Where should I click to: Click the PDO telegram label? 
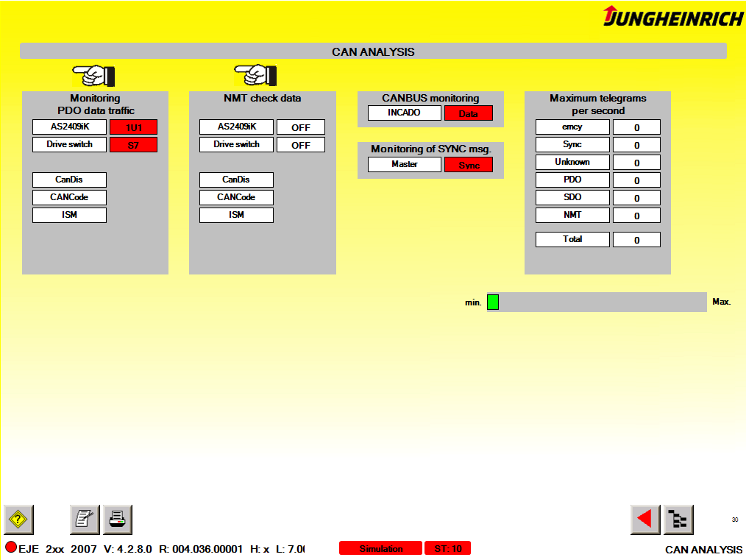coord(572,180)
